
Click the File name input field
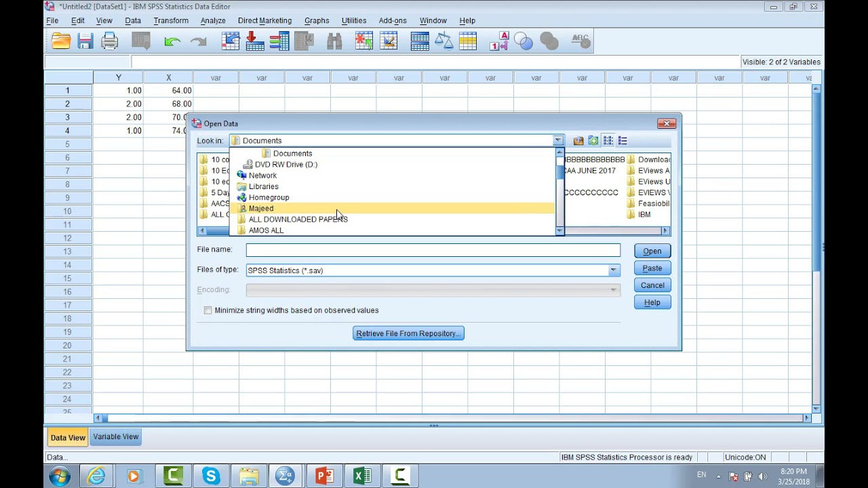point(433,250)
